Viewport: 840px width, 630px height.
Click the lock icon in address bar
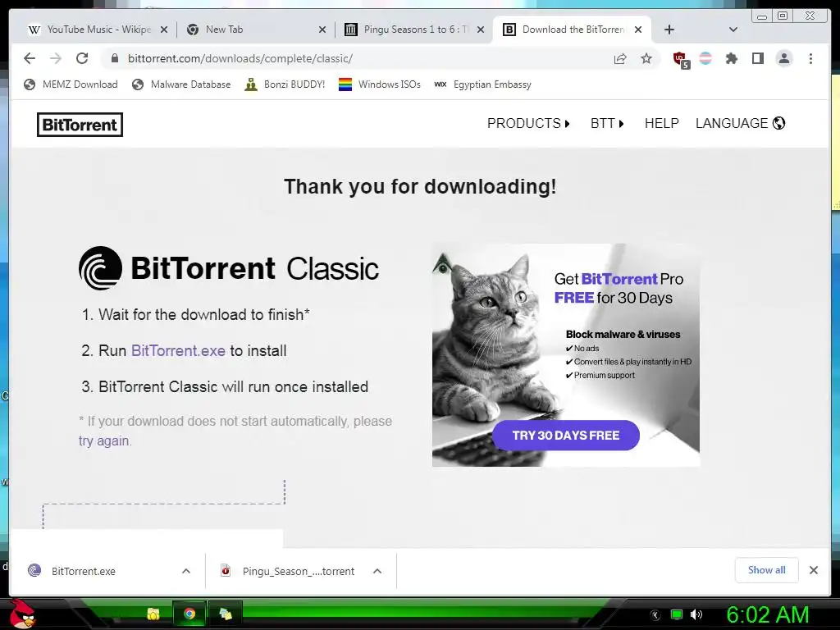point(114,58)
